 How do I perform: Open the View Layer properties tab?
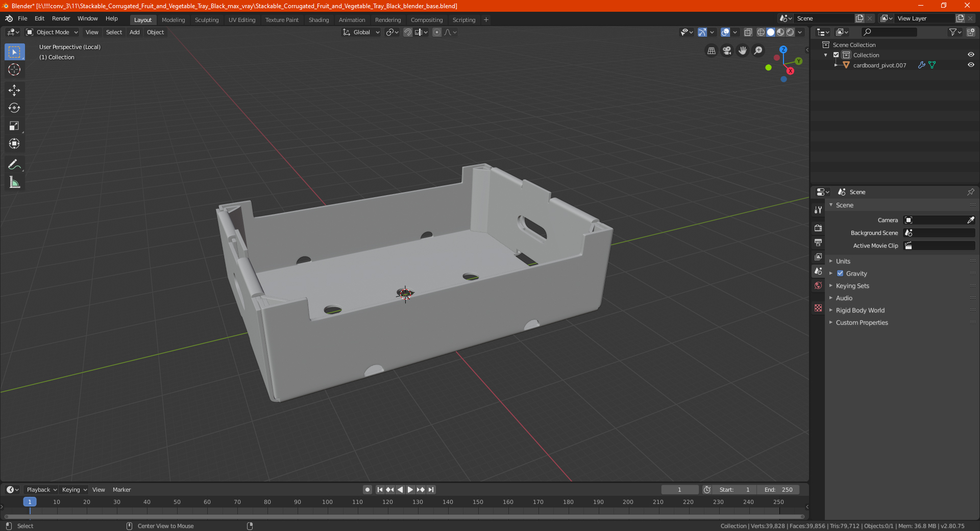pyautogui.click(x=818, y=256)
